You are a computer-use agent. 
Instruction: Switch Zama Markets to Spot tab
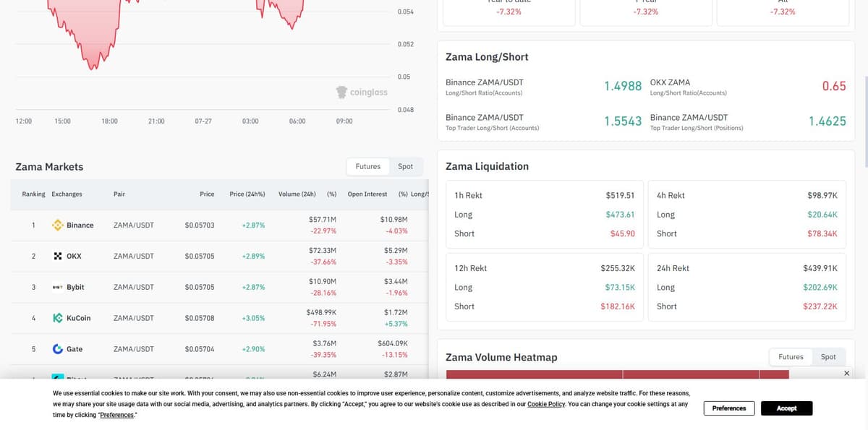(405, 166)
